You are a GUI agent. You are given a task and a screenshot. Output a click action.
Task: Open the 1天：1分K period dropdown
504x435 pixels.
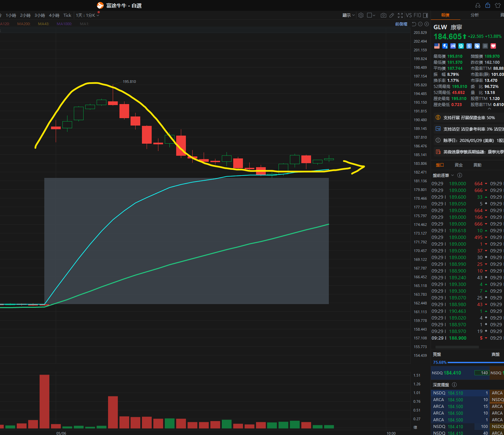(x=87, y=15)
